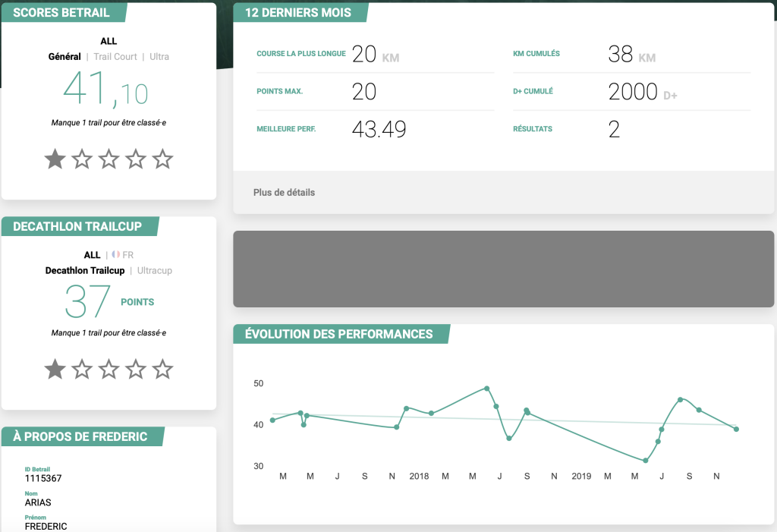The height and width of the screenshot is (532, 777).
Task: Click the last star in Decathlon Trailcup
Action: pos(162,370)
